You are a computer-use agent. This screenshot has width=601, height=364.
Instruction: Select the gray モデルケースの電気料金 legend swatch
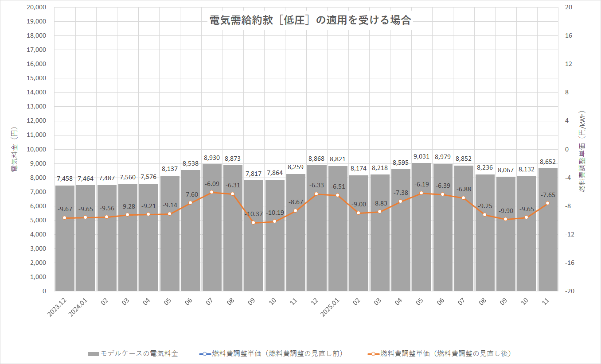point(93,354)
